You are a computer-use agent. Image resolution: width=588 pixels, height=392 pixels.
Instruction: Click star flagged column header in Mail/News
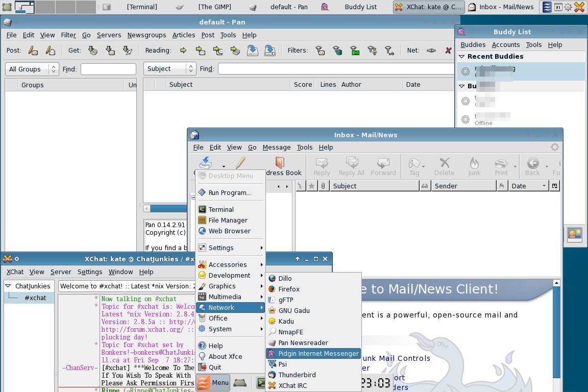(x=311, y=186)
